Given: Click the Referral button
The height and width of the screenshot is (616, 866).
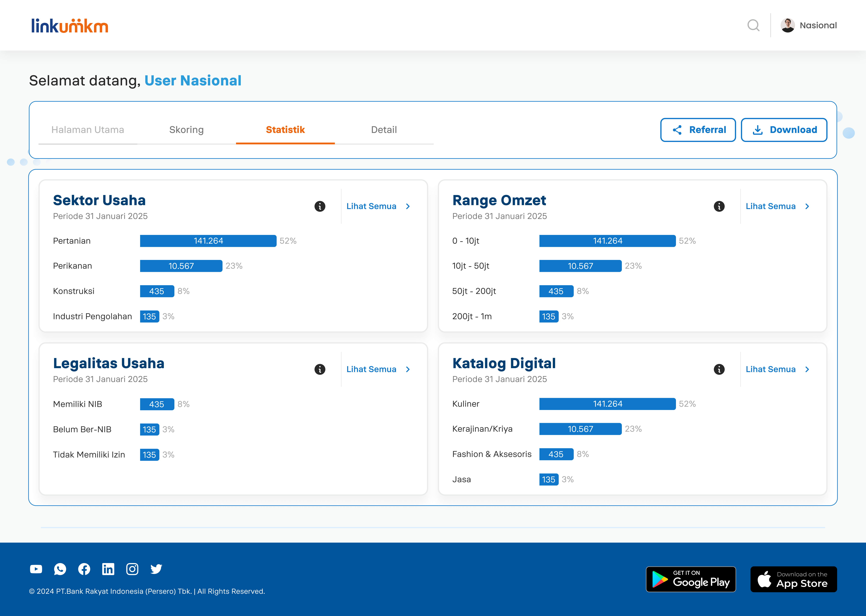Looking at the screenshot, I should [698, 130].
